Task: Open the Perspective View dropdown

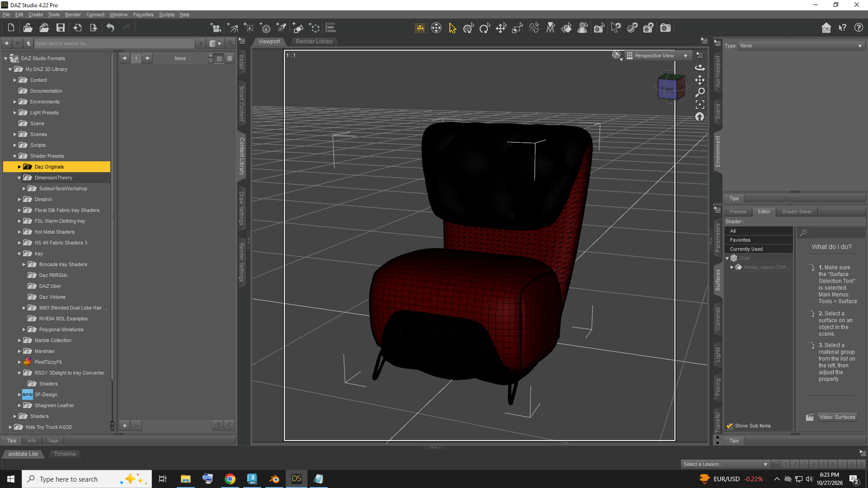Action: pyautogui.click(x=658, y=56)
